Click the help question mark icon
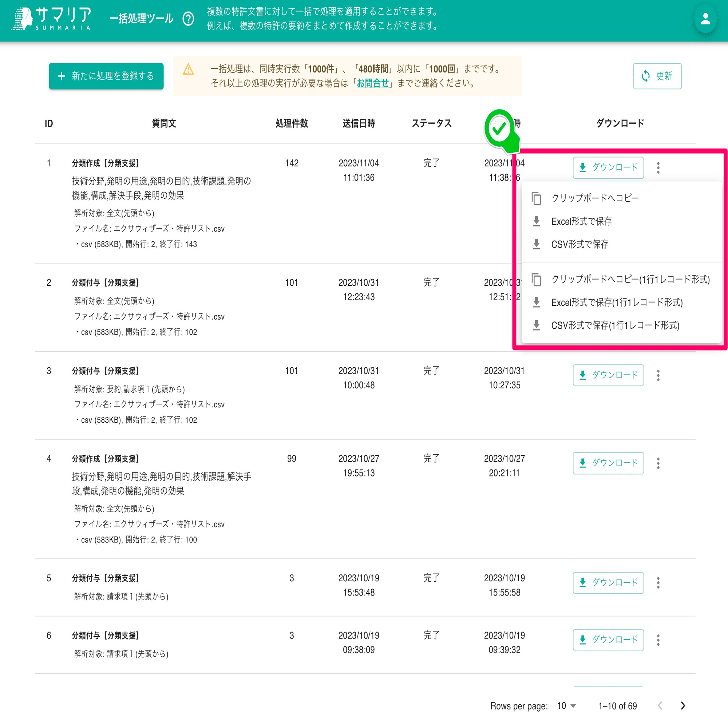 pyautogui.click(x=188, y=19)
